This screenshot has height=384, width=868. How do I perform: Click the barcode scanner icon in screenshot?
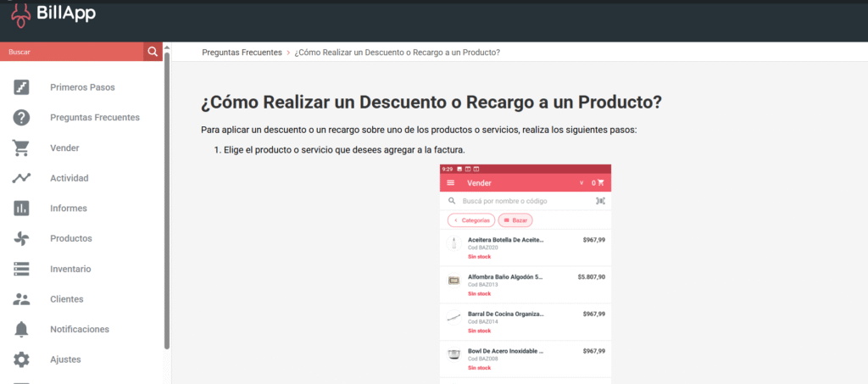pyautogui.click(x=600, y=201)
